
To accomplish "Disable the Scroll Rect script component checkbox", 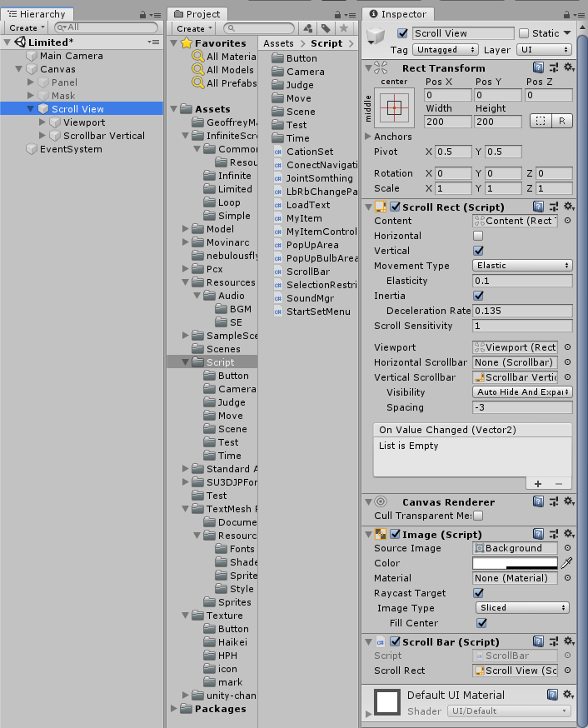I will tap(395, 207).
